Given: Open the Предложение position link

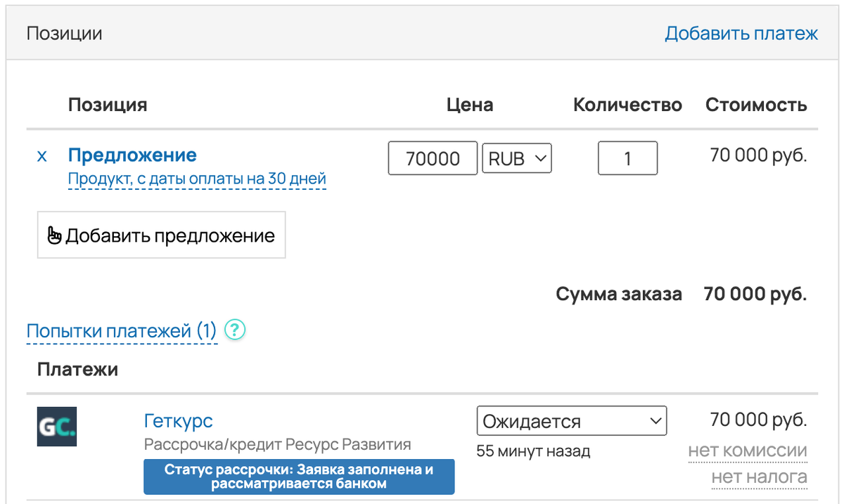Looking at the screenshot, I should pos(132,155).
